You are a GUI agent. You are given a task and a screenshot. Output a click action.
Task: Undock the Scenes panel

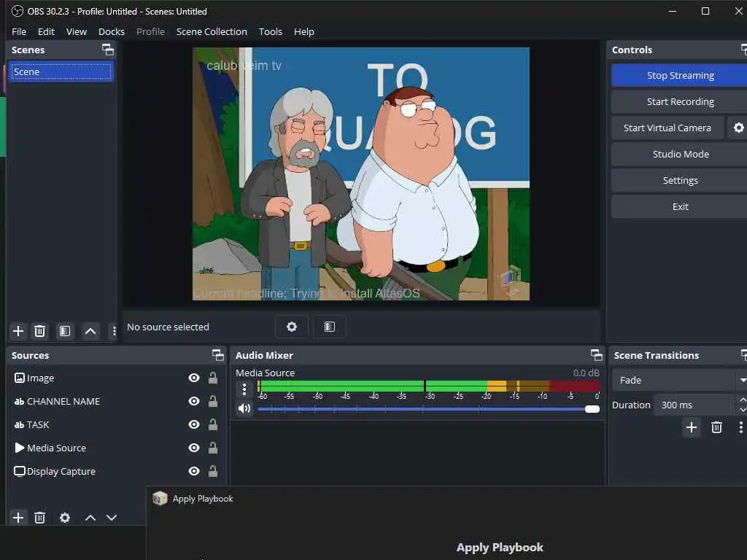(x=108, y=50)
